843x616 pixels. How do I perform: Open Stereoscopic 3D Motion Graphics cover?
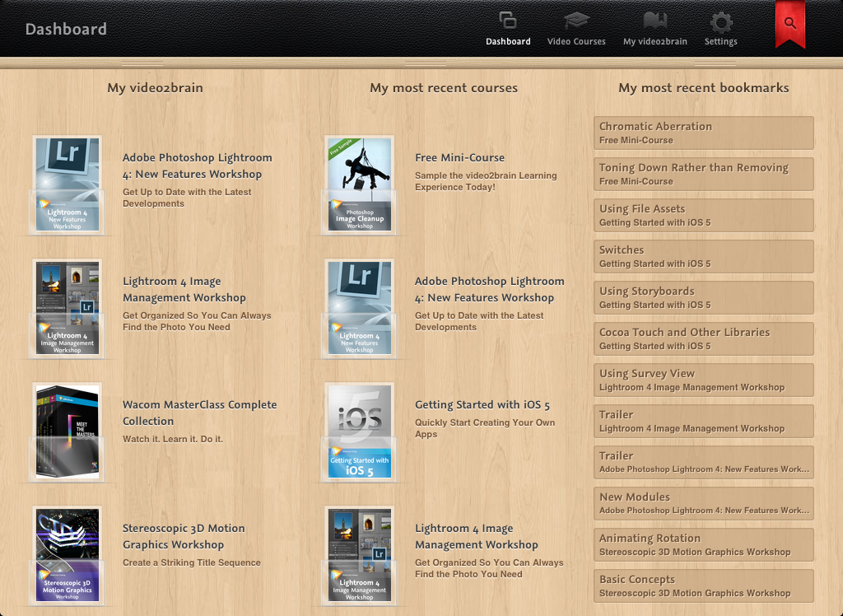68,555
